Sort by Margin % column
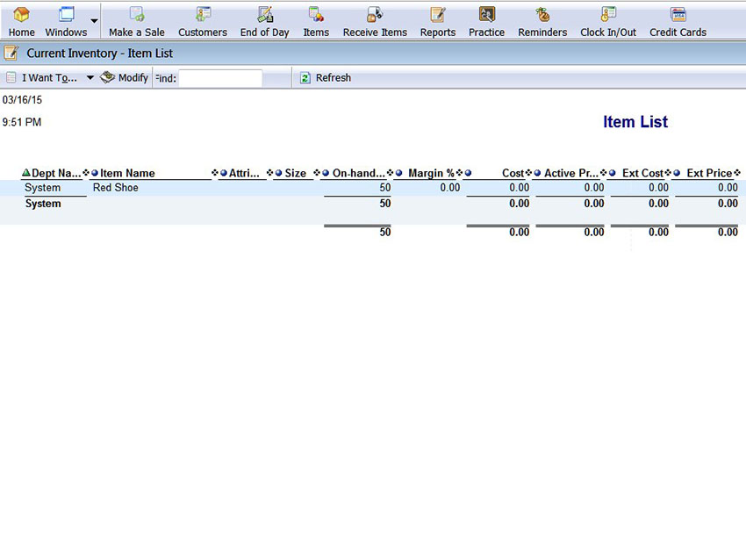 (x=431, y=173)
